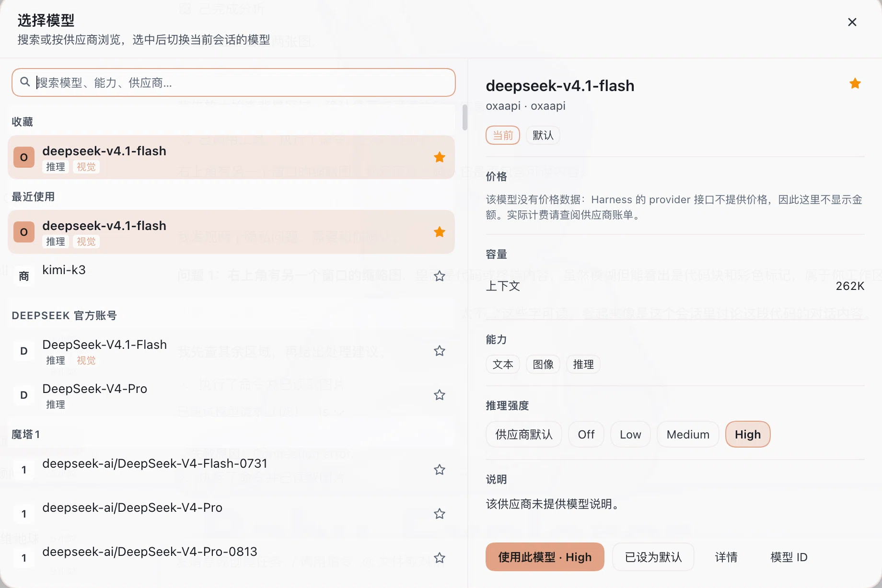Click the model list scrollbar thumb
Viewport: 882px width, 588px height.
[464, 117]
